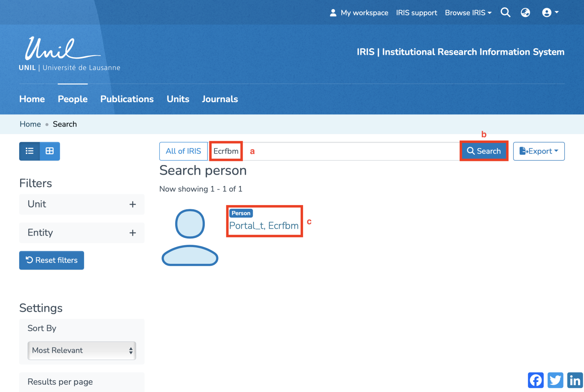
Task: Click the person avatar placeholder thumbnail
Action: [190, 237]
